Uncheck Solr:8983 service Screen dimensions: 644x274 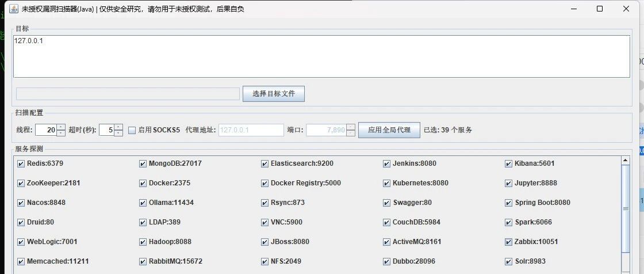pos(508,261)
